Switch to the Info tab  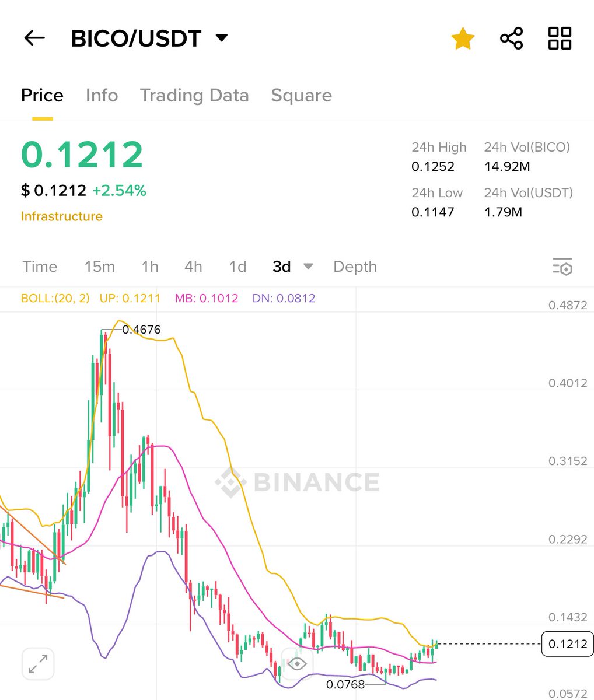click(102, 95)
